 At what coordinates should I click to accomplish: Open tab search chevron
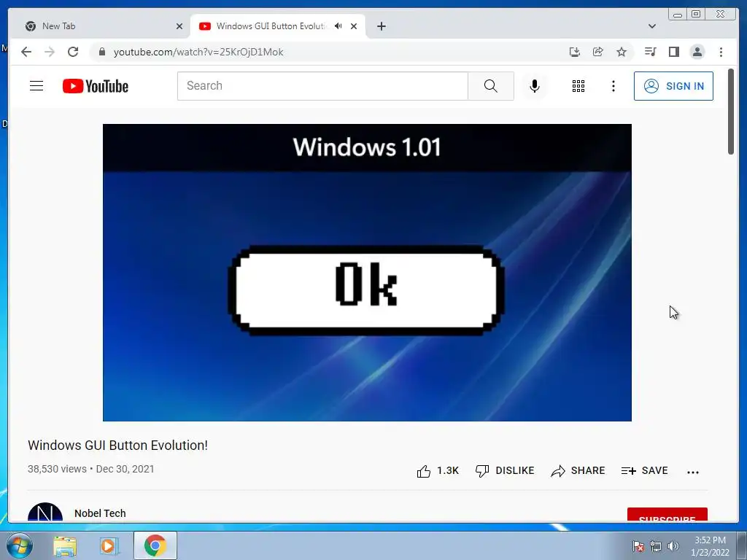coord(652,26)
